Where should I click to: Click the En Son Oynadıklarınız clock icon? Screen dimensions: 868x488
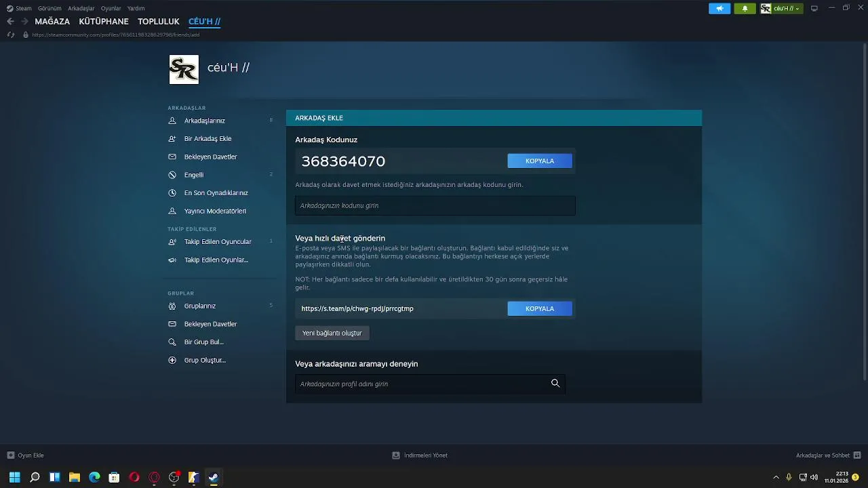pyautogui.click(x=172, y=192)
